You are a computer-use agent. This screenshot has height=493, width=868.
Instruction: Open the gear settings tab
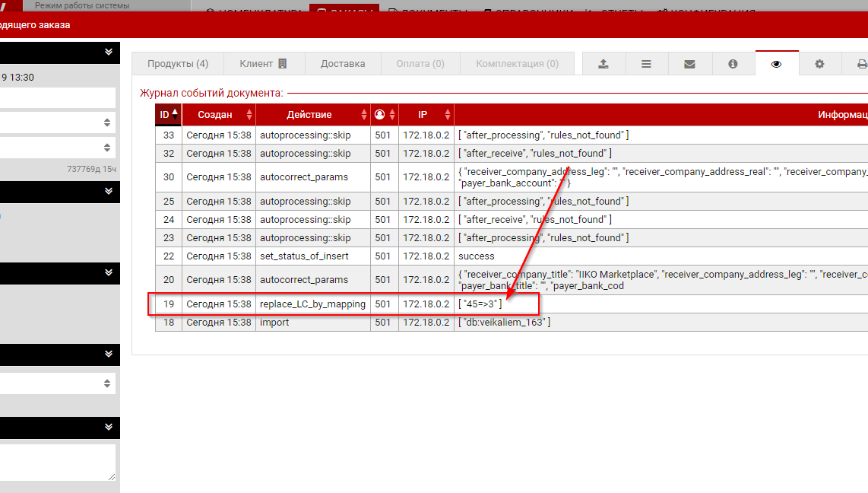[x=819, y=64]
